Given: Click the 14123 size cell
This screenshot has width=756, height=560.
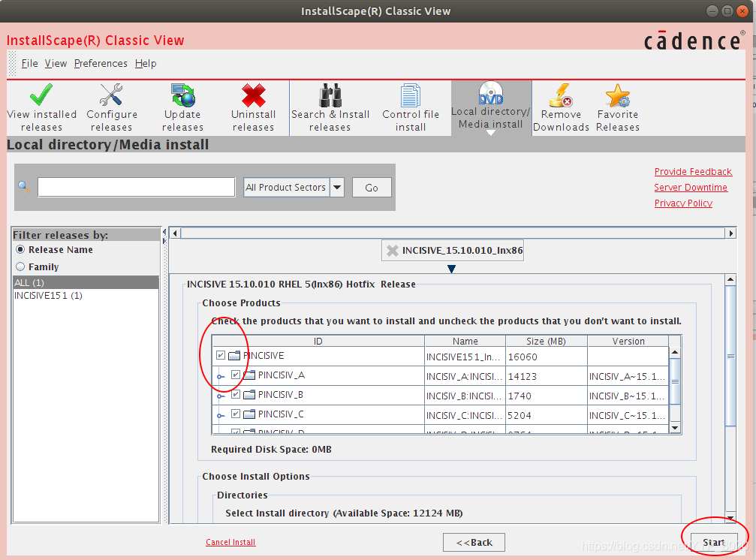Looking at the screenshot, I should (547, 376).
